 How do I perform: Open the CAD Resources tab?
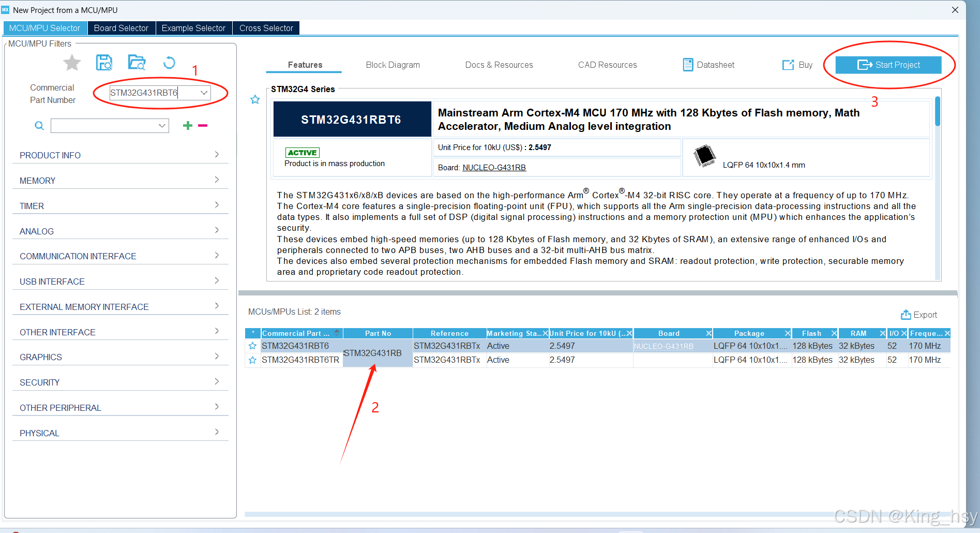tap(608, 65)
